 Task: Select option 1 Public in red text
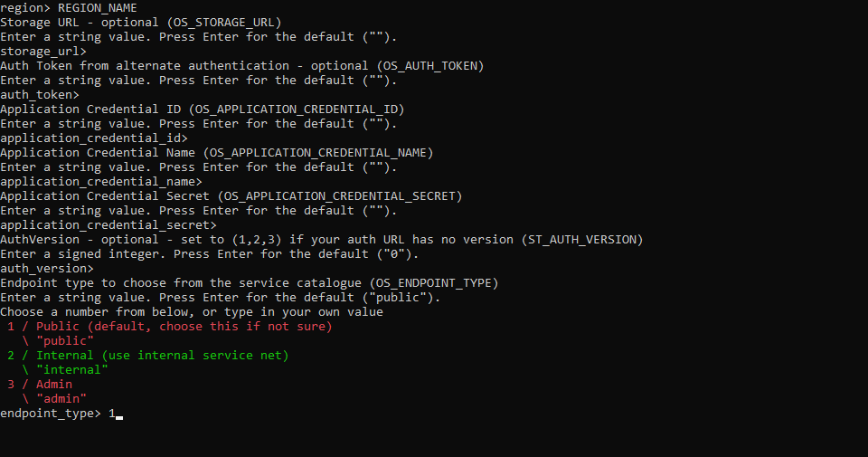169,327
